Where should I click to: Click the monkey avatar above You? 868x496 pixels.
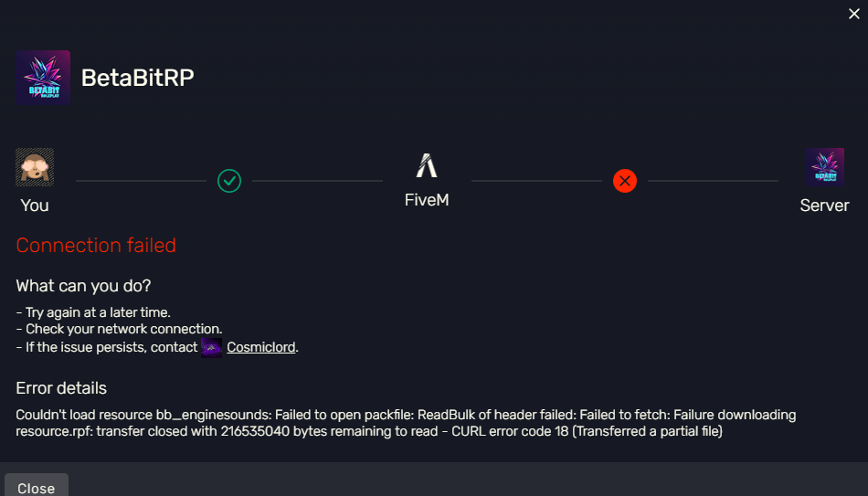click(x=35, y=166)
